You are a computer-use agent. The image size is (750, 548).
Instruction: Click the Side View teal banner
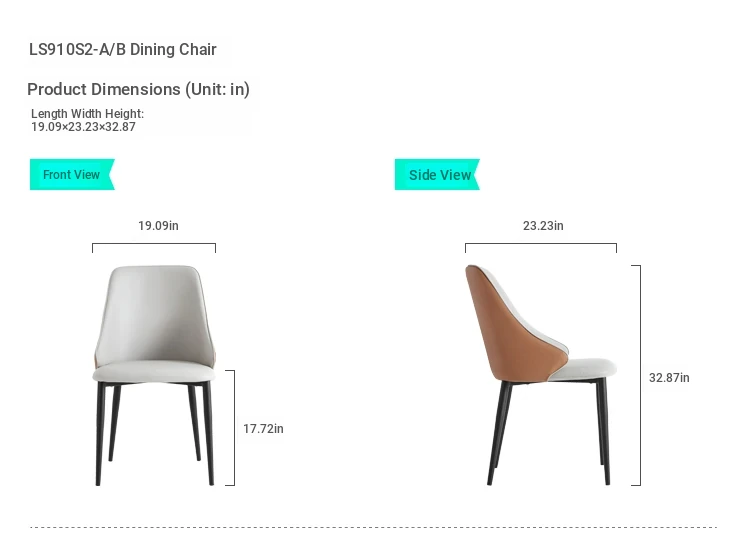437,175
